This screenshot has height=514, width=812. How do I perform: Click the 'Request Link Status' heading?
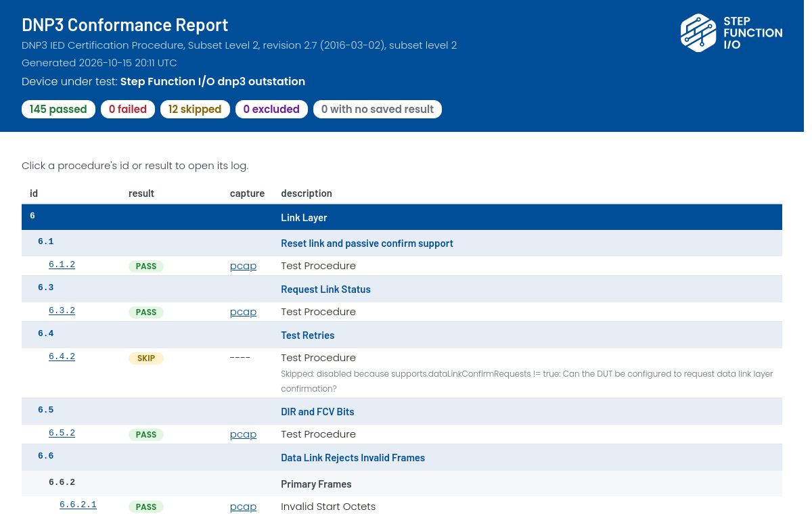point(325,289)
